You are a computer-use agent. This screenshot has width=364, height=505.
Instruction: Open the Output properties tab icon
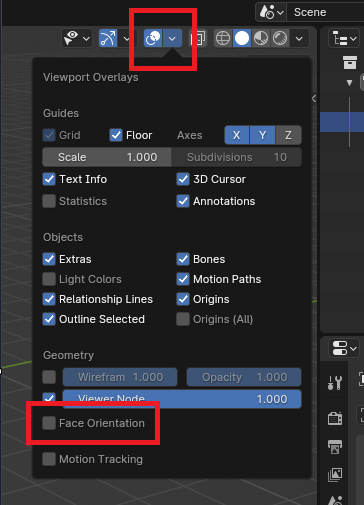point(335,447)
